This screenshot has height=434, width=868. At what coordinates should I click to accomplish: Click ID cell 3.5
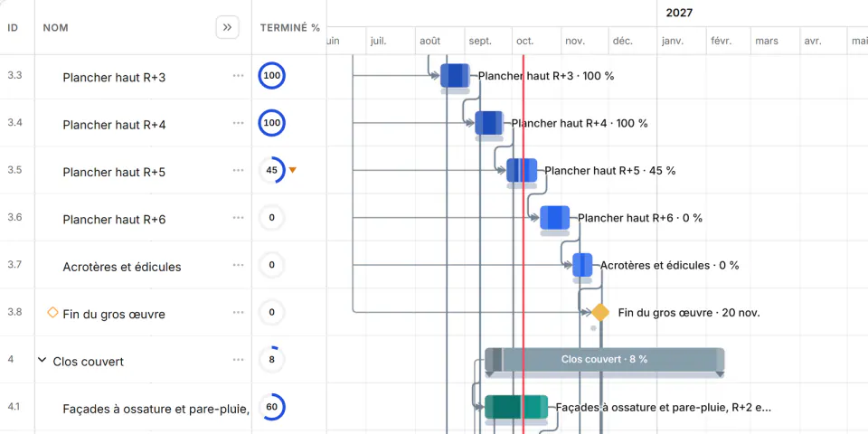click(14, 170)
